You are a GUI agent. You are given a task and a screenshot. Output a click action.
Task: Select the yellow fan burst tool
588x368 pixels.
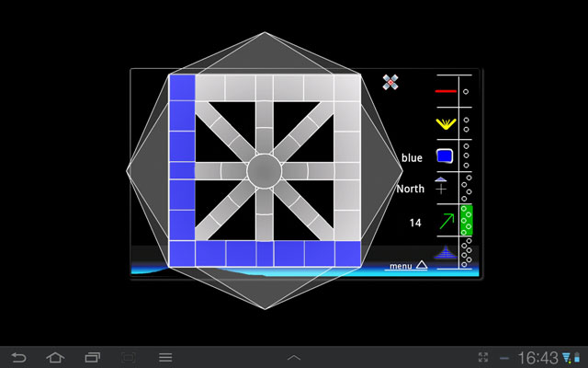pyautogui.click(x=446, y=124)
